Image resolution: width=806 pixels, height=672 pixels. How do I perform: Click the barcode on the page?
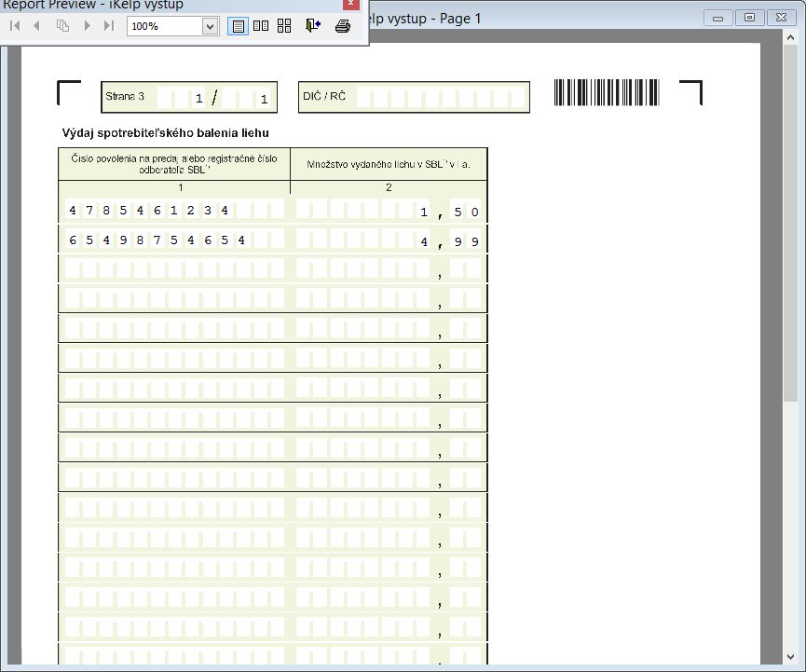[x=607, y=93]
